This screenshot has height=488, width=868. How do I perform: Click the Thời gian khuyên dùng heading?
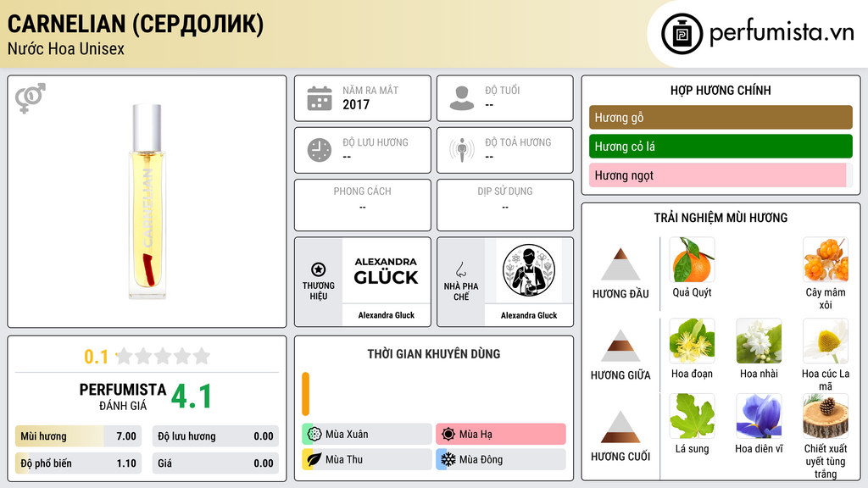pos(434,354)
